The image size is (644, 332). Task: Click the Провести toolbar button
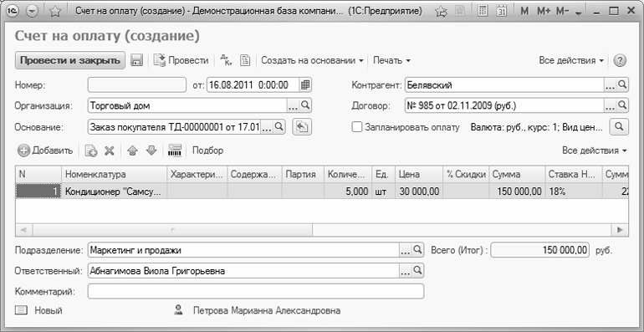(181, 60)
